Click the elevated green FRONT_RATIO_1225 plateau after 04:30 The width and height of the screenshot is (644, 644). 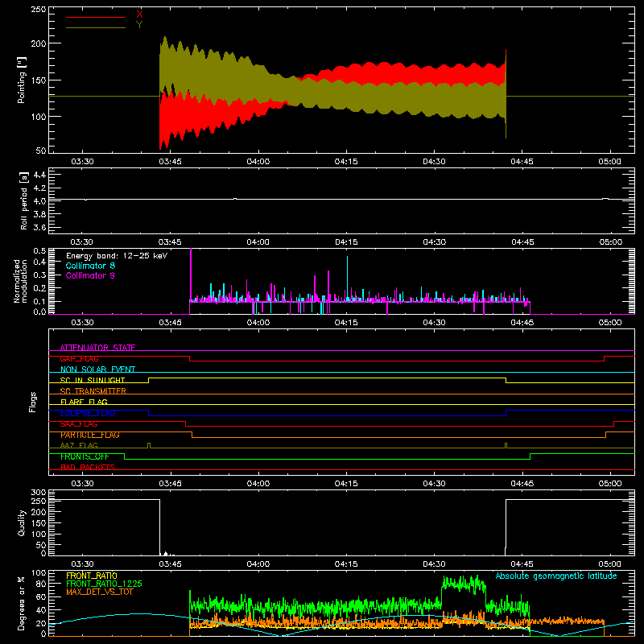[x=464, y=584]
